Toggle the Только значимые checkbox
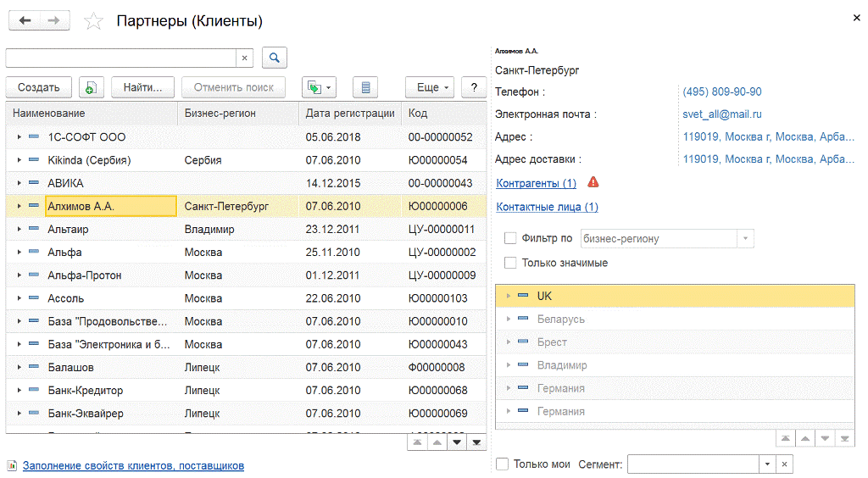 point(510,263)
